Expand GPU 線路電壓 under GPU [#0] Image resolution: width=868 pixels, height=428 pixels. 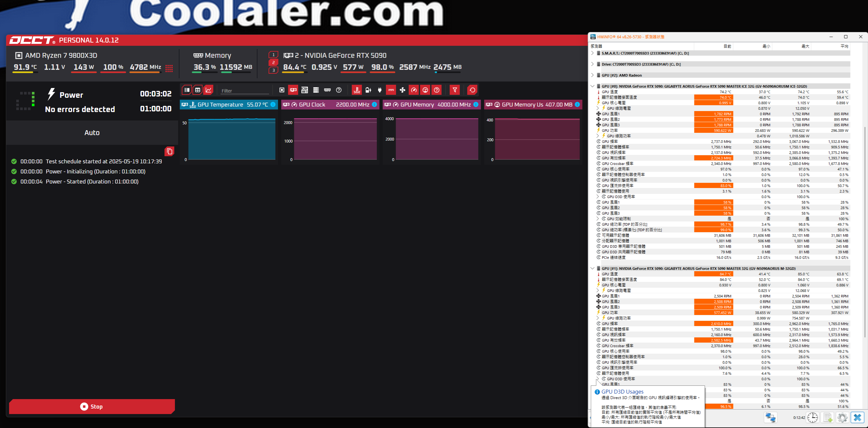pyautogui.click(x=598, y=108)
